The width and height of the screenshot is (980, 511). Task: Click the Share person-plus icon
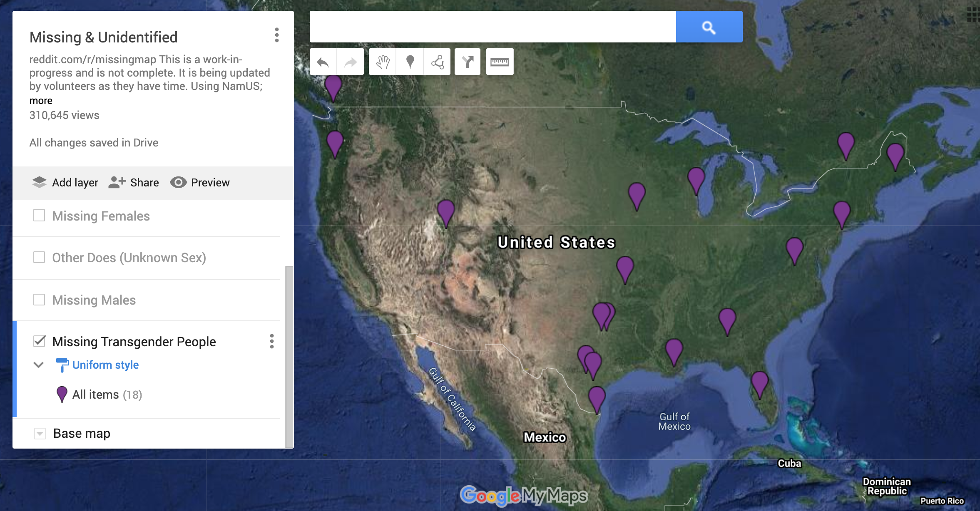[x=117, y=182]
